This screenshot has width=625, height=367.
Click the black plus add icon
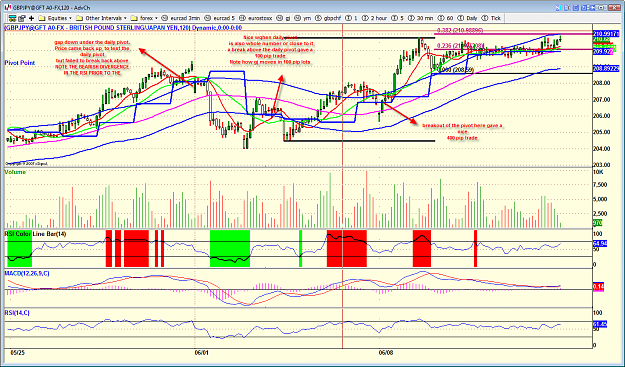[x=31, y=18]
